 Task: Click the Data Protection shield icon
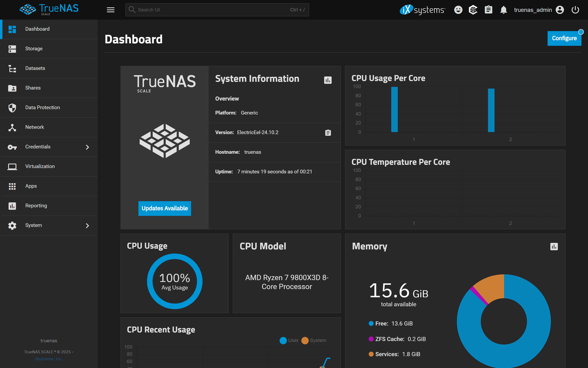tap(12, 108)
